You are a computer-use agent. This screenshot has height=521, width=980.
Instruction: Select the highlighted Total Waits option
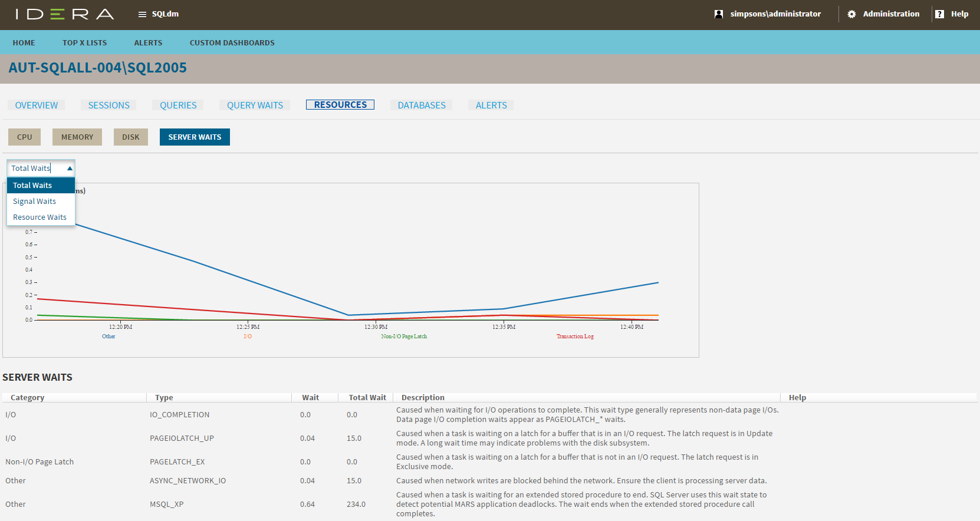point(33,186)
